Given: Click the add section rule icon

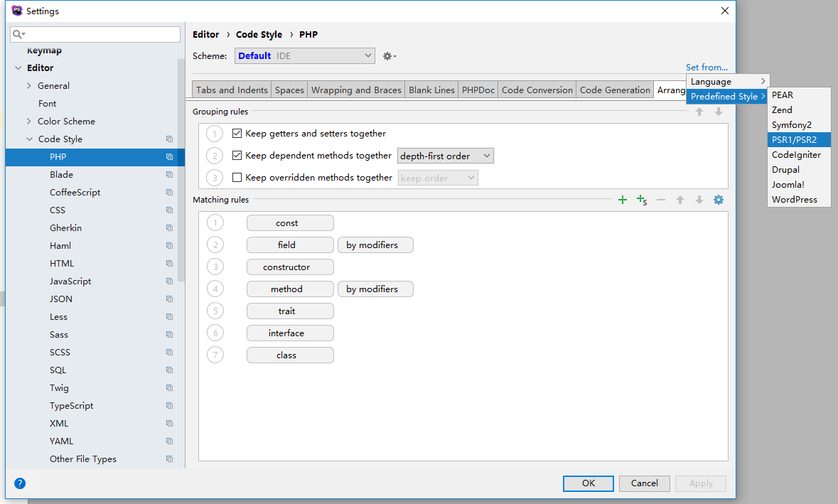Looking at the screenshot, I should [x=642, y=200].
